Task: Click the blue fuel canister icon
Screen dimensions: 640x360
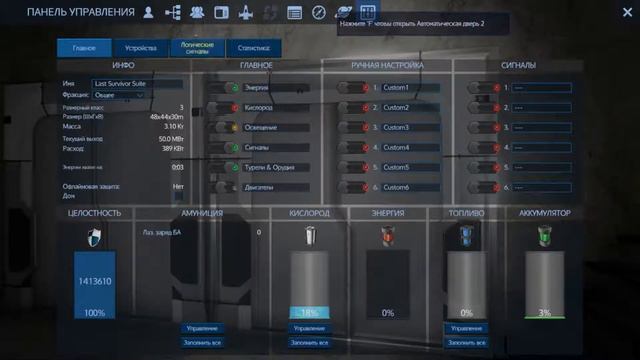Action: coord(466,236)
